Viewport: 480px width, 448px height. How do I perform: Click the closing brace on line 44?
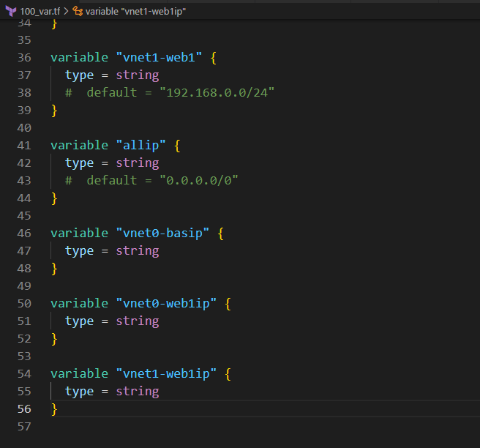tap(54, 198)
